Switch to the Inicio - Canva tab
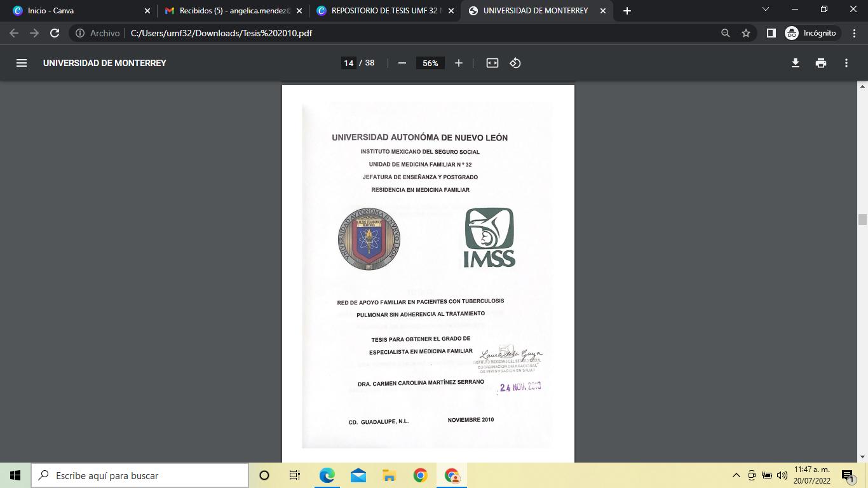 [x=81, y=11]
